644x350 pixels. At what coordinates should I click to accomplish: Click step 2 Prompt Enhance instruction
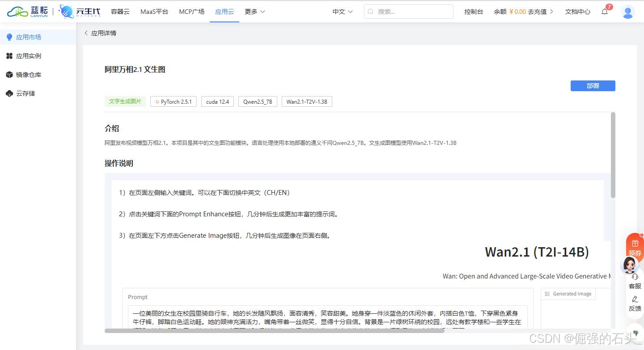click(x=229, y=214)
